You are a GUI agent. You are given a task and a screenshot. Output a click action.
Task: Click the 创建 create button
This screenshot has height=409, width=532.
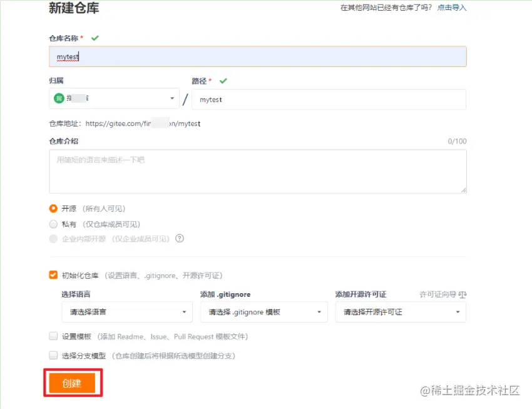[x=72, y=383]
